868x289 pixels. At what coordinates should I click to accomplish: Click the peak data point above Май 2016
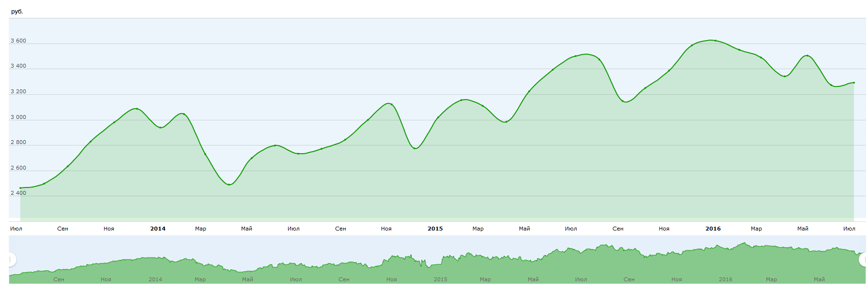click(807, 56)
